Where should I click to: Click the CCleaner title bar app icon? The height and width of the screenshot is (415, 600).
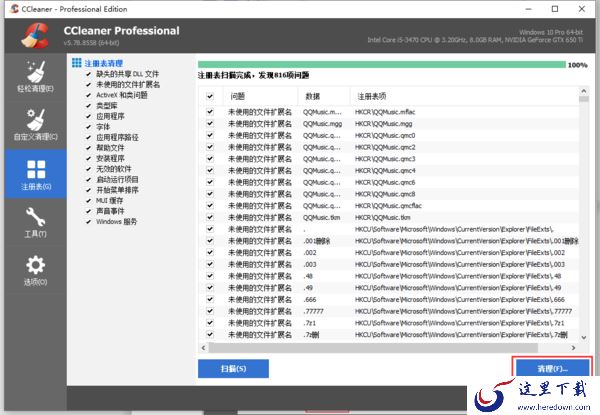pos(14,9)
